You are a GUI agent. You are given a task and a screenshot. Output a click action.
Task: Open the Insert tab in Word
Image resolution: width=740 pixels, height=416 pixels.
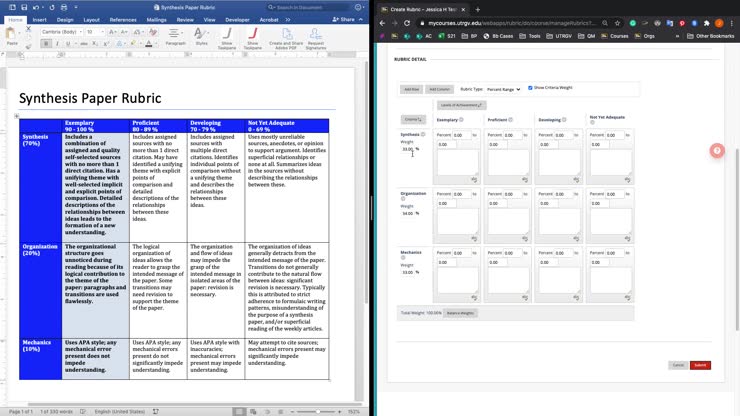tap(39, 20)
